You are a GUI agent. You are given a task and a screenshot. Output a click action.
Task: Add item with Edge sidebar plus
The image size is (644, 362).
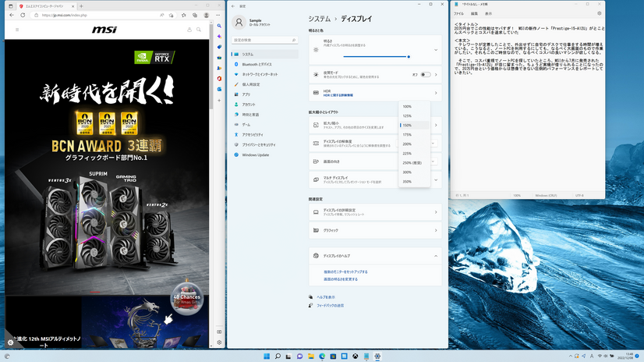pos(219,101)
